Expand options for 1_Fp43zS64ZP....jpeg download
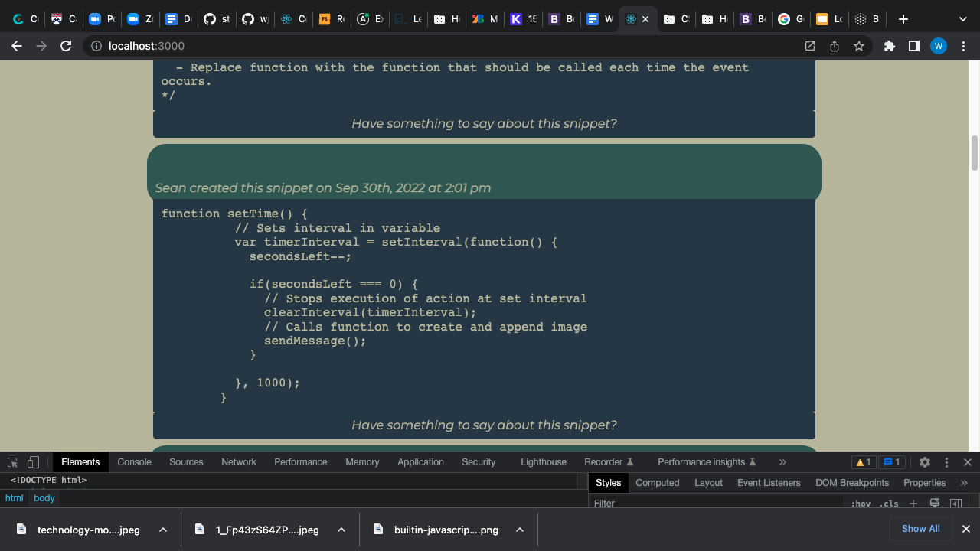The height and width of the screenshot is (551, 980). pos(341,530)
